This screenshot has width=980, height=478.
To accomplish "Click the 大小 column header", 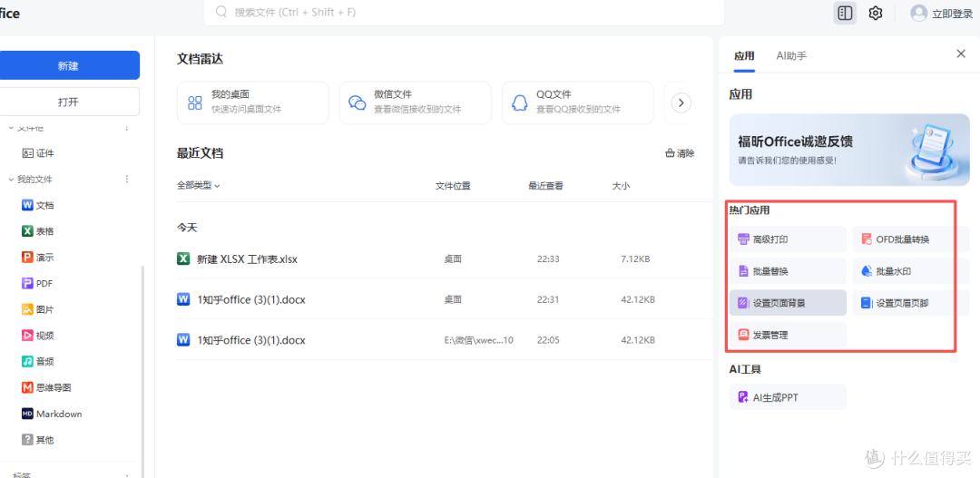I will [622, 186].
